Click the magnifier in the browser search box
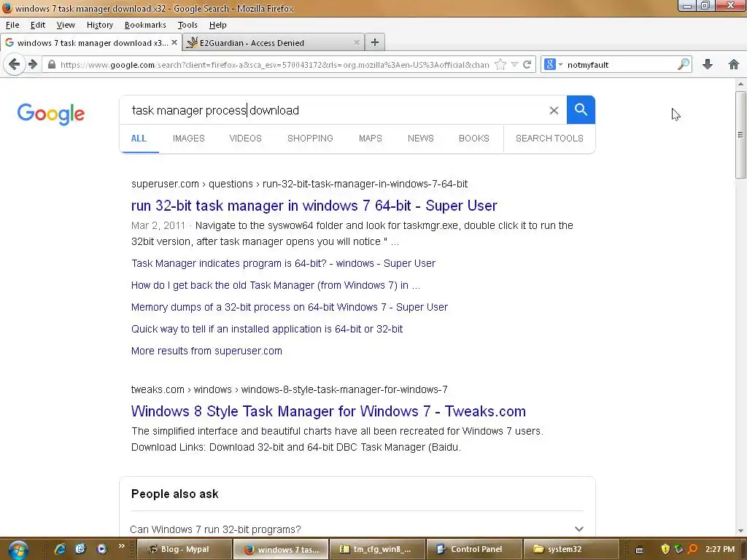This screenshot has height=560, width=747. (683, 64)
